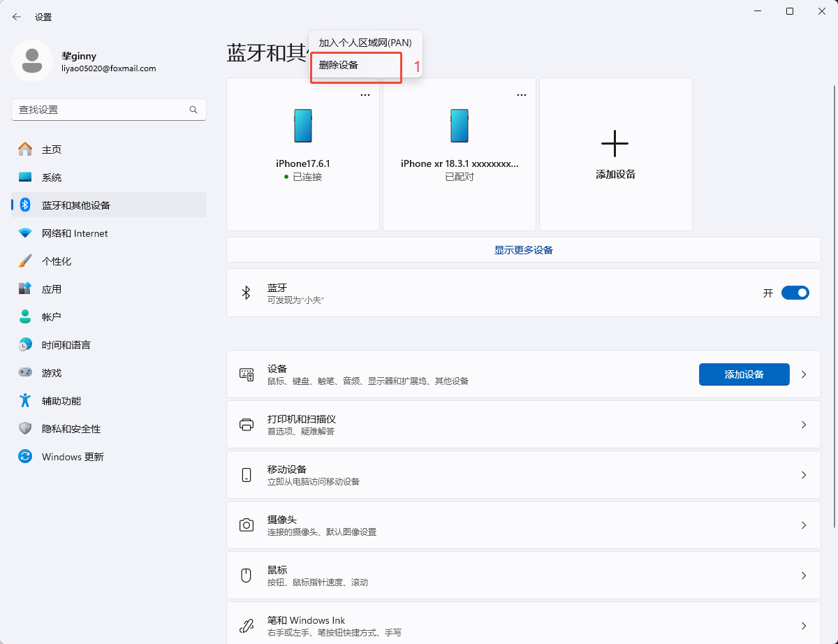Click the back arrow in the title bar
This screenshot has height=644, width=838.
pyautogui.click(x=17, y=17)
